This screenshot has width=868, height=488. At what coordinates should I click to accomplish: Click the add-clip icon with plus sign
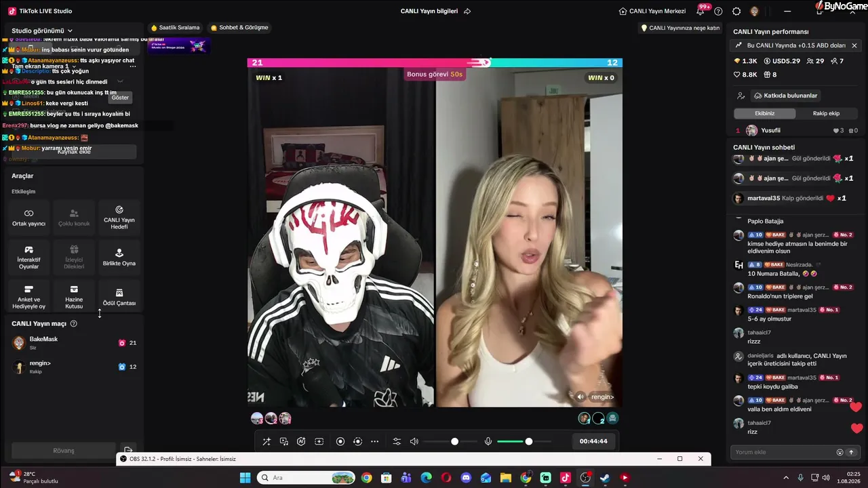319,442
